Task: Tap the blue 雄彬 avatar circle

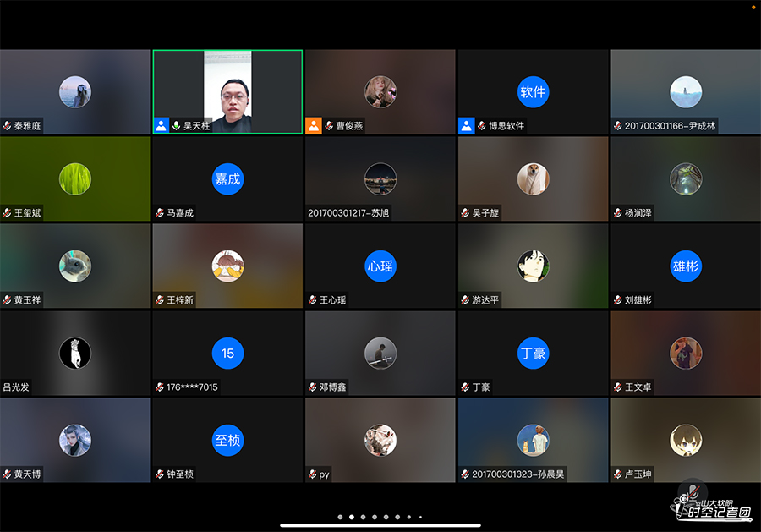Action: 686,266
